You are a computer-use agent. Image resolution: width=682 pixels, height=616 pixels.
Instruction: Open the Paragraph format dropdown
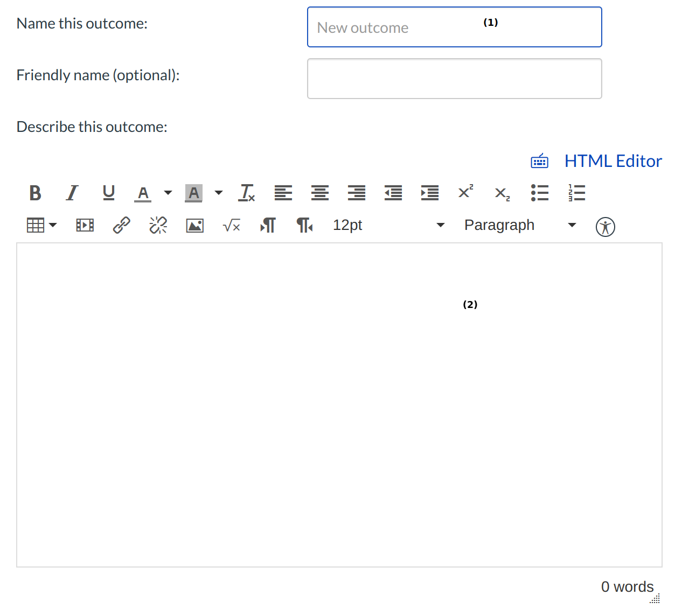coord(520,225)
